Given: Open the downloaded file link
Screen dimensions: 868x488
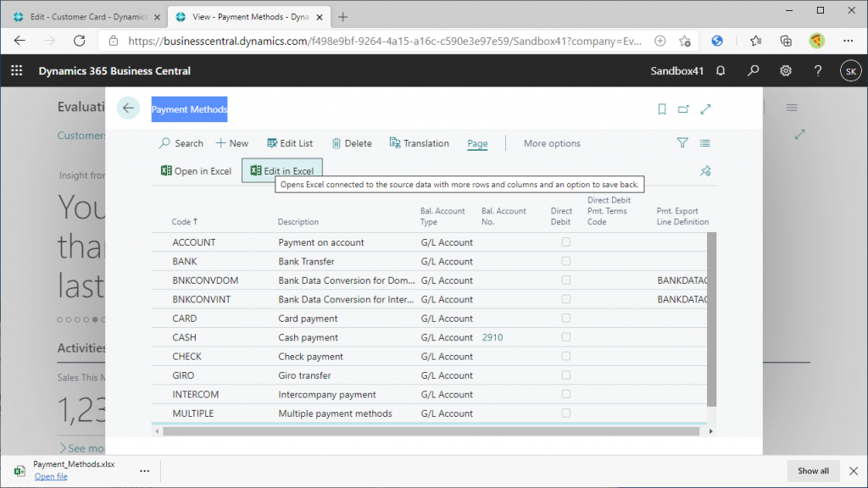Looking at the screenshot, I should pos(51,476).
